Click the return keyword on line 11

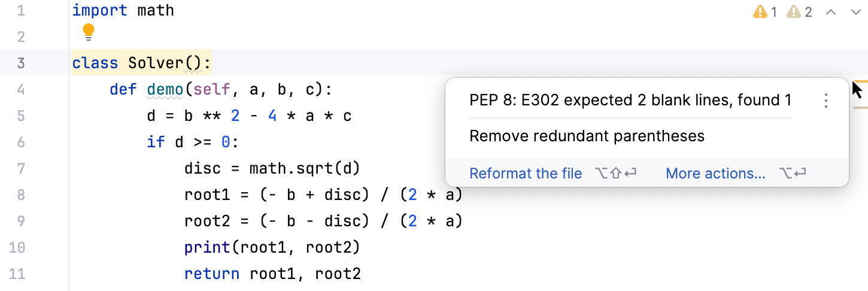click(212, 274)
